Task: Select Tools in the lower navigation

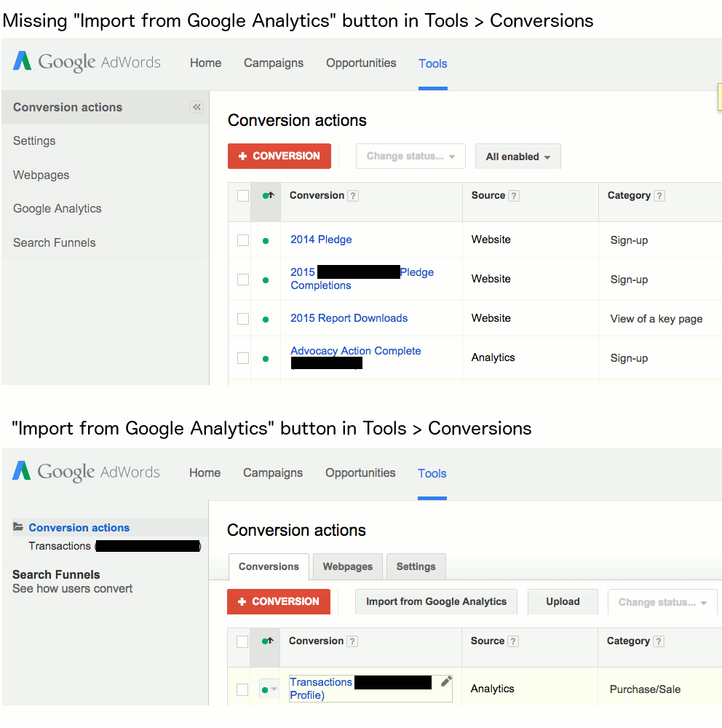Action: tap(432, 474)
